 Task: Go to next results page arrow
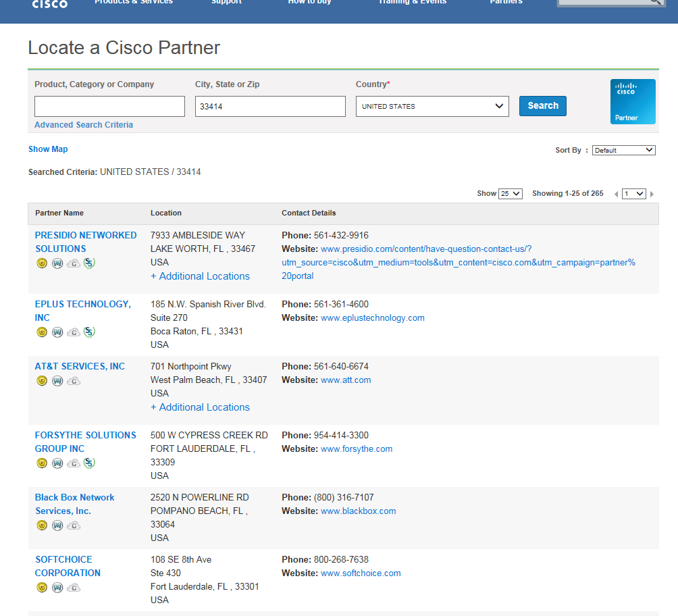[x=652, y=194]
